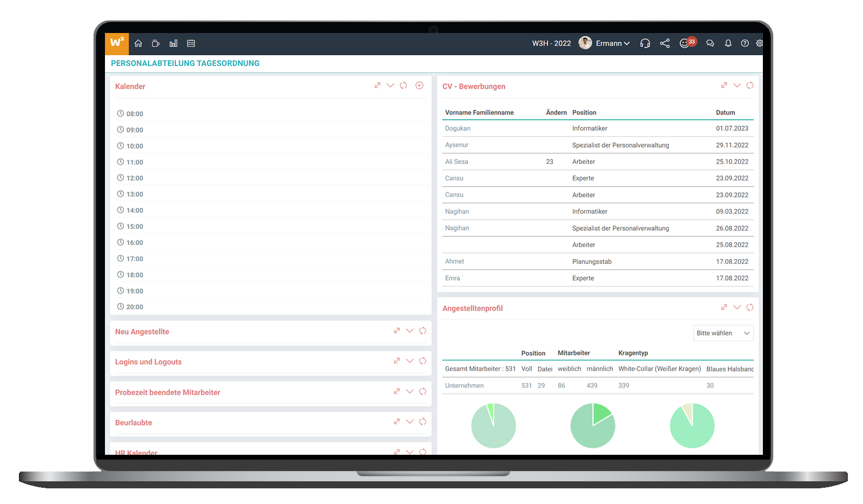Viewport: 863px width, 504px height.
Task: Collapse the Kalender panel chevron
Action: point(390,85)
